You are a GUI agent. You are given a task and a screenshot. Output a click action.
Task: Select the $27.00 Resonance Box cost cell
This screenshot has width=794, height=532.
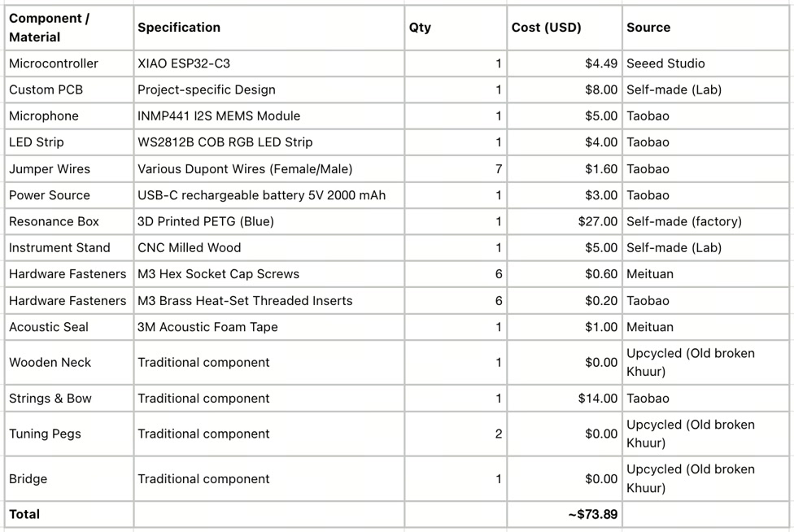(x=565, y=221)
